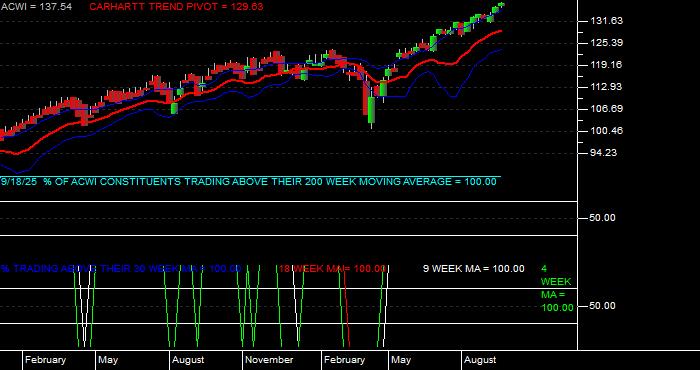Image resolution: width=700 pixels, height=370 pixels.
Task: Click the large green candlestick at the April low
Action: [x=371, y=110]
